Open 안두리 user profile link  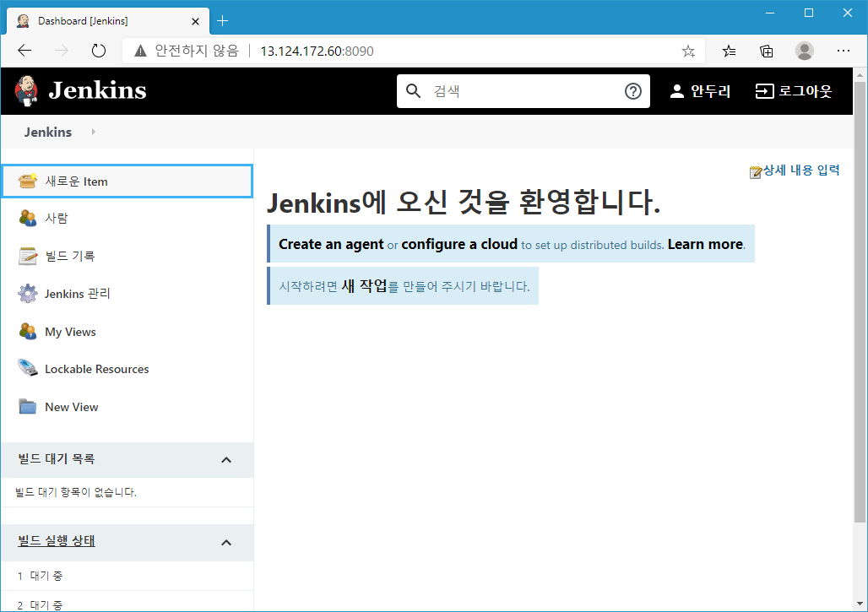coord(700,91)
